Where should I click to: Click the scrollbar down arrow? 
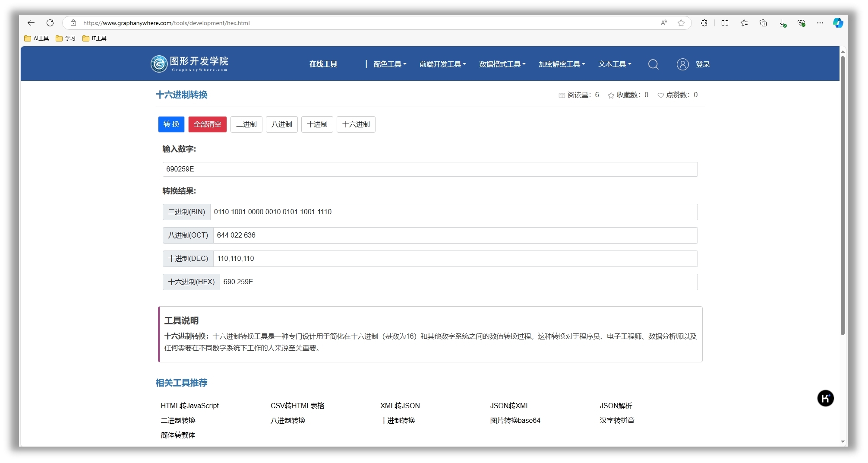point(843,442)
